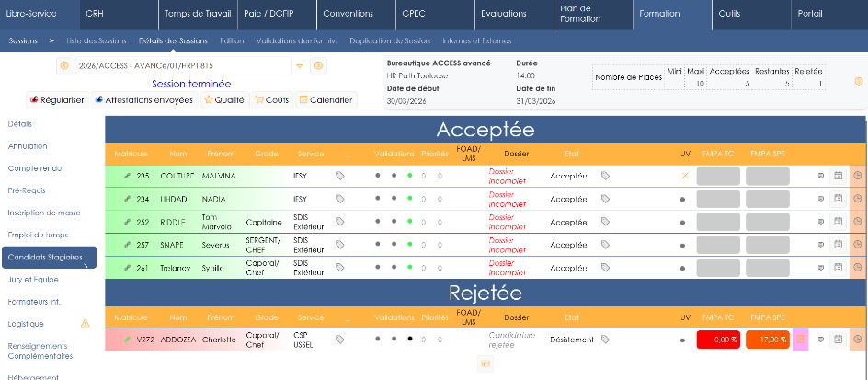
Task: Open the Evaluations menu
Action: coord(514,14)
